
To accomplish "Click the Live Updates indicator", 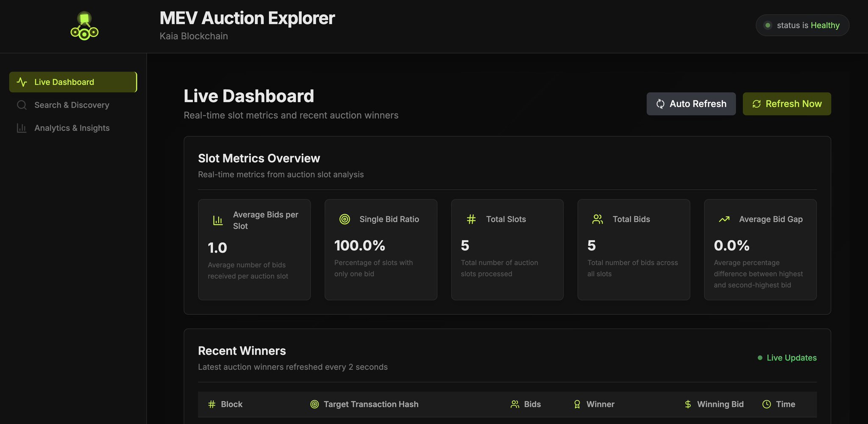I will pos(787,358).
